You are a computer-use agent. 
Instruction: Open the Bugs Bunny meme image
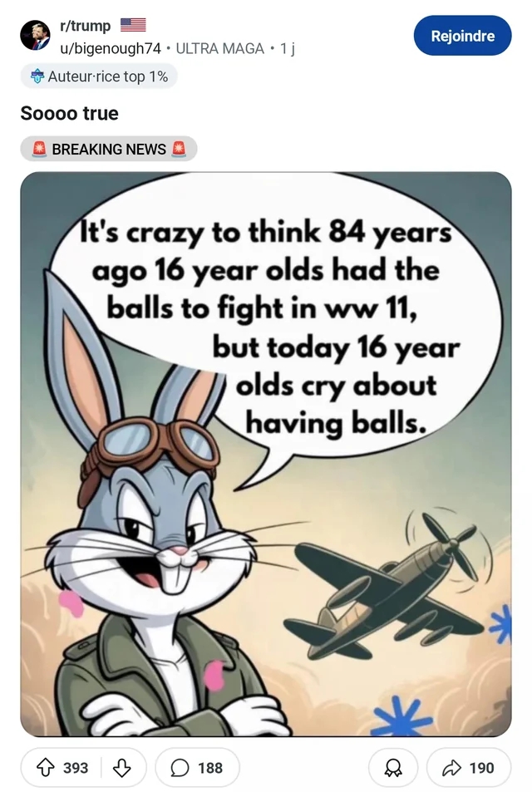click(266, 454)
